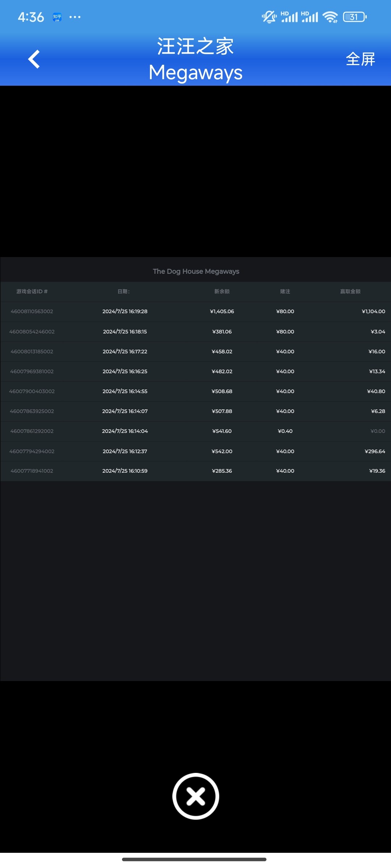Viewport: 391px width, 868px height.
Task: Tap the battery indicator showing 31
Action: click(355, 17)
